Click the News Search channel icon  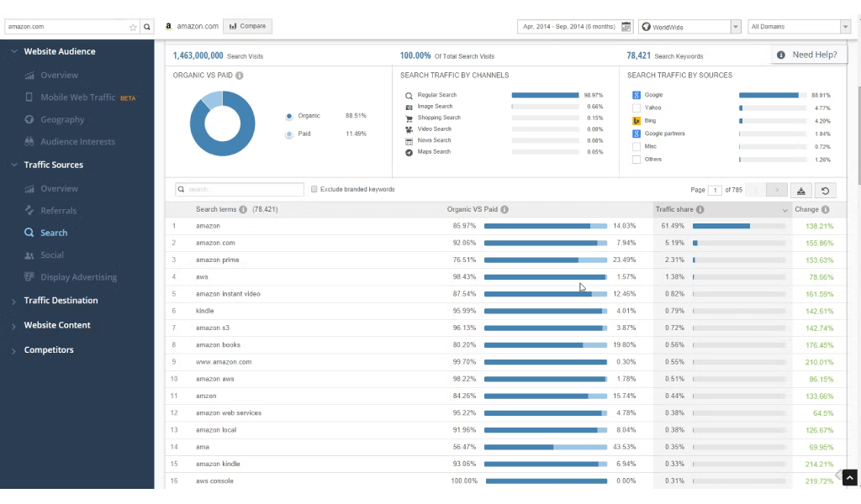409,141
